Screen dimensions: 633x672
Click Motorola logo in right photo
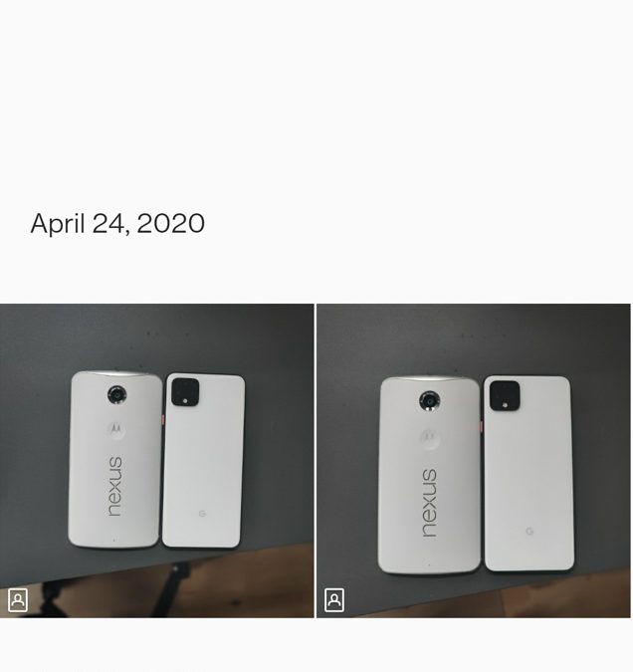pos(429,438)
